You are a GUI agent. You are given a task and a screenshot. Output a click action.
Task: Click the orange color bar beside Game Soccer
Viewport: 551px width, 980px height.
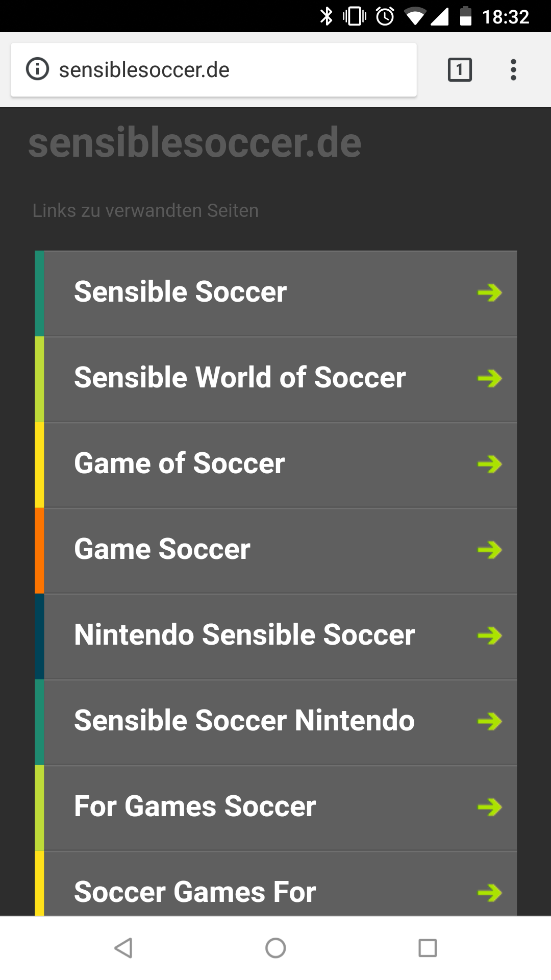39,550
